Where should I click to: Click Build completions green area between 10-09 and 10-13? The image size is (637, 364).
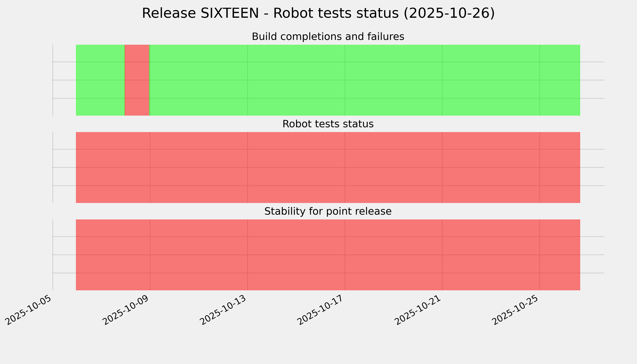point(199,80)
